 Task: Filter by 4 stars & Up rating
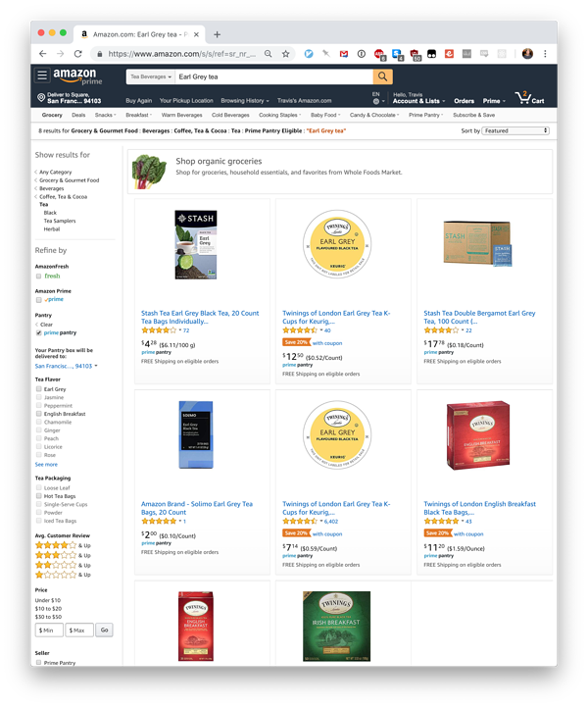pos(63,545)
